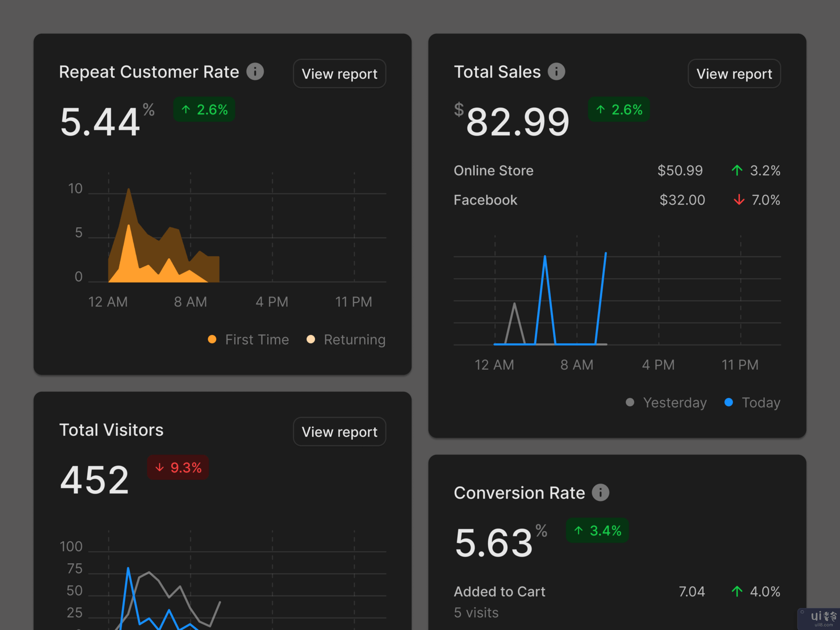Click the blue Today legend dot

coord(729,403)
